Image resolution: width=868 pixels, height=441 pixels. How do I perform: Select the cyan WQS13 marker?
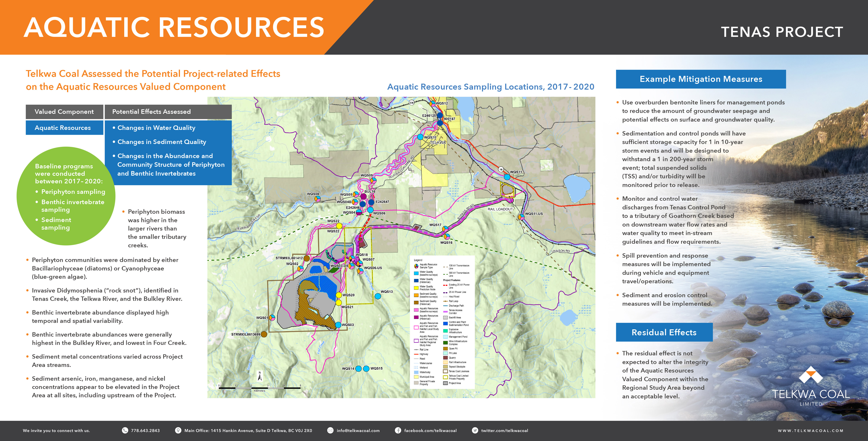[378, 296]
